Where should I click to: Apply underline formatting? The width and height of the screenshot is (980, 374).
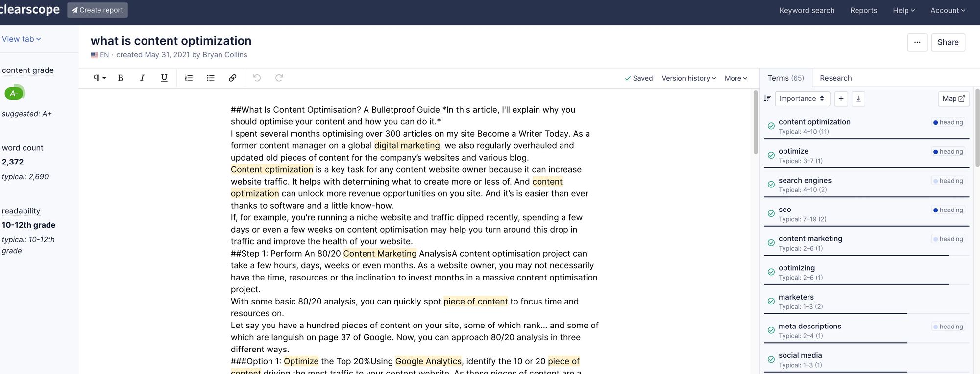(164, 78)
